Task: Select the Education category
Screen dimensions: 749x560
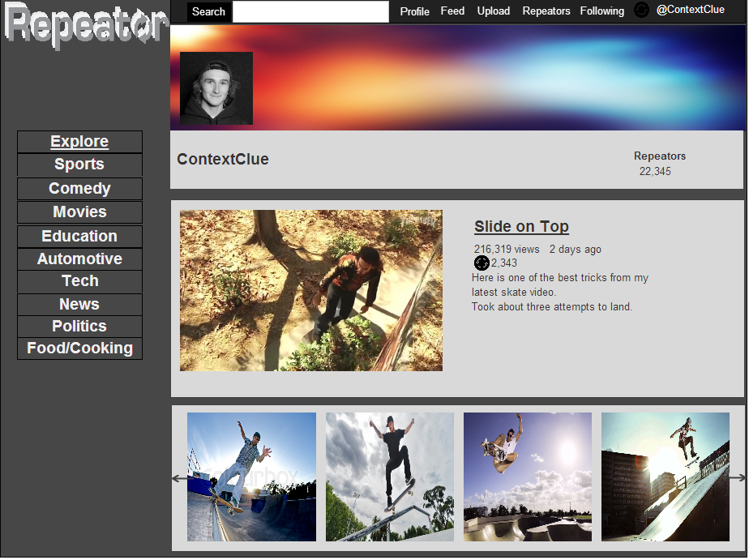Action: click(x=79, y=237)
